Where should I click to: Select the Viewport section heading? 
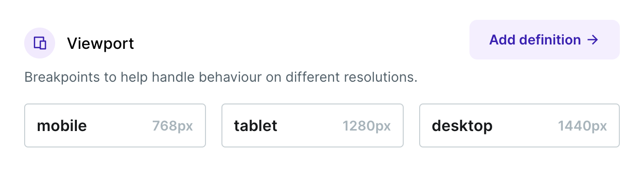click(101, 44)
